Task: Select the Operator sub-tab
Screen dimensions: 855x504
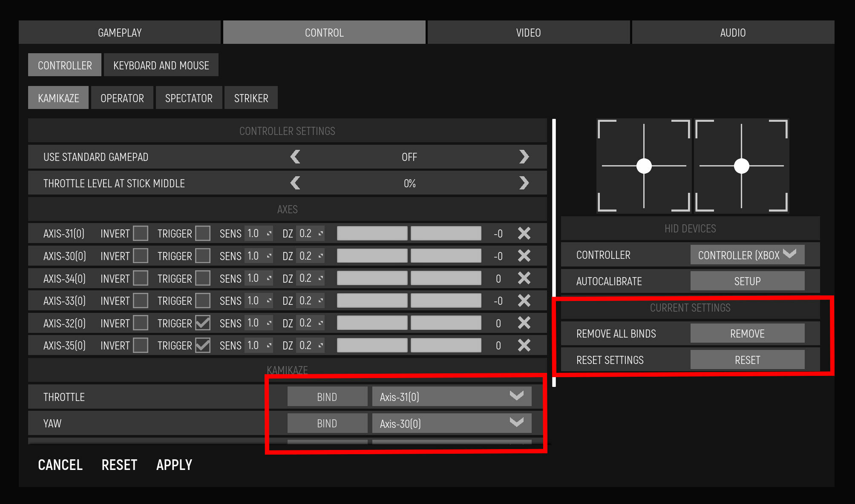Action: pos(122,98)
